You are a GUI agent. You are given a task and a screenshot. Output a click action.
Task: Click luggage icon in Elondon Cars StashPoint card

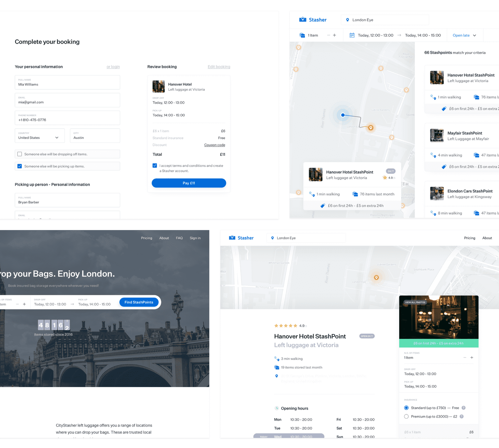[x=476, y=213]
